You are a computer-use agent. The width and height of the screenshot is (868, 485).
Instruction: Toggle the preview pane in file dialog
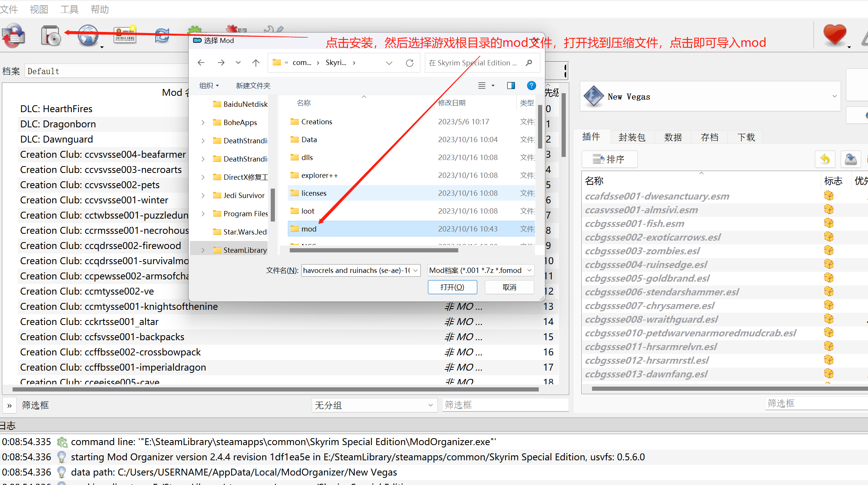[511, 86]
